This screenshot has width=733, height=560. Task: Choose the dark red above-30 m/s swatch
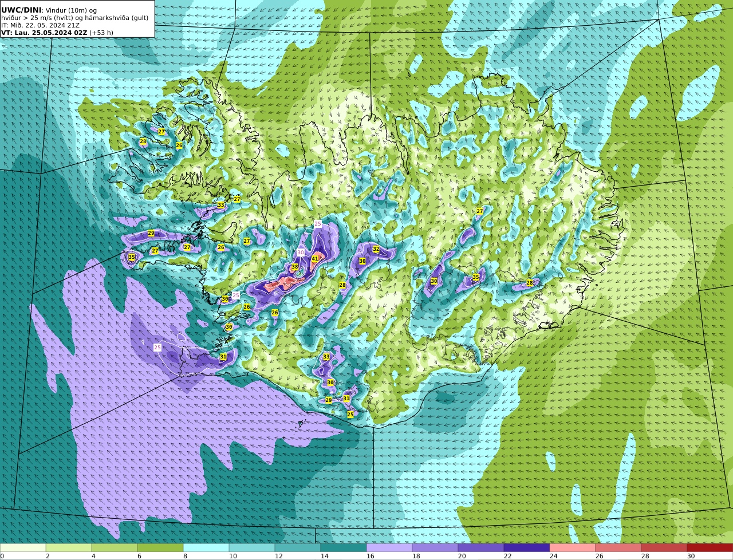[x=710, y=548]
